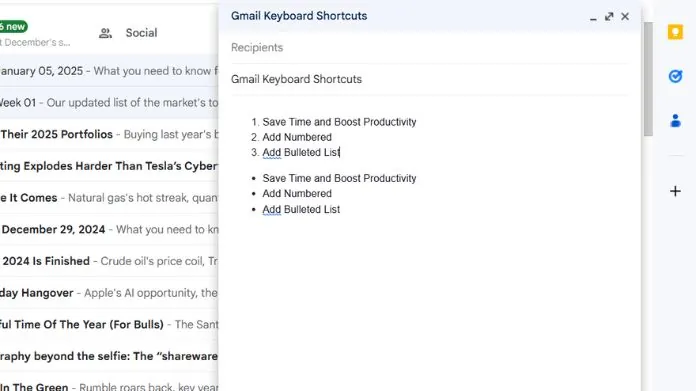Click numbered list item 'Add Numbered'
Screen dimensions: 696x391
click(297, 137)
